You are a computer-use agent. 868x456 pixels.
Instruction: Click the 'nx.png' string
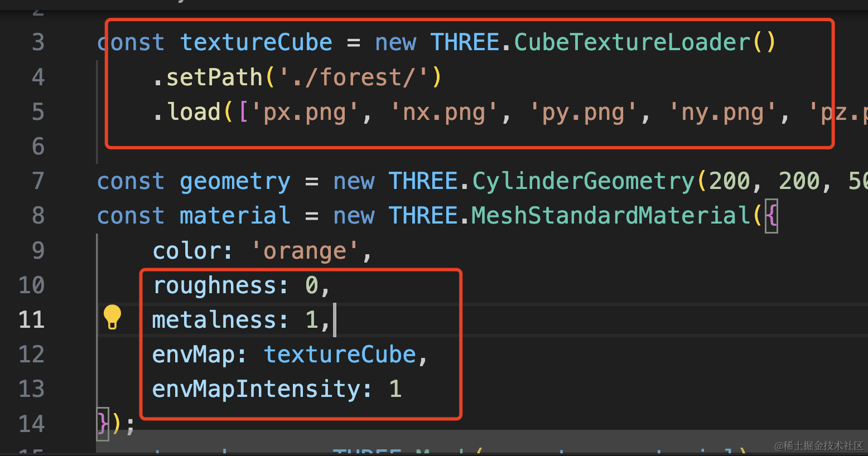pos(444,112)
